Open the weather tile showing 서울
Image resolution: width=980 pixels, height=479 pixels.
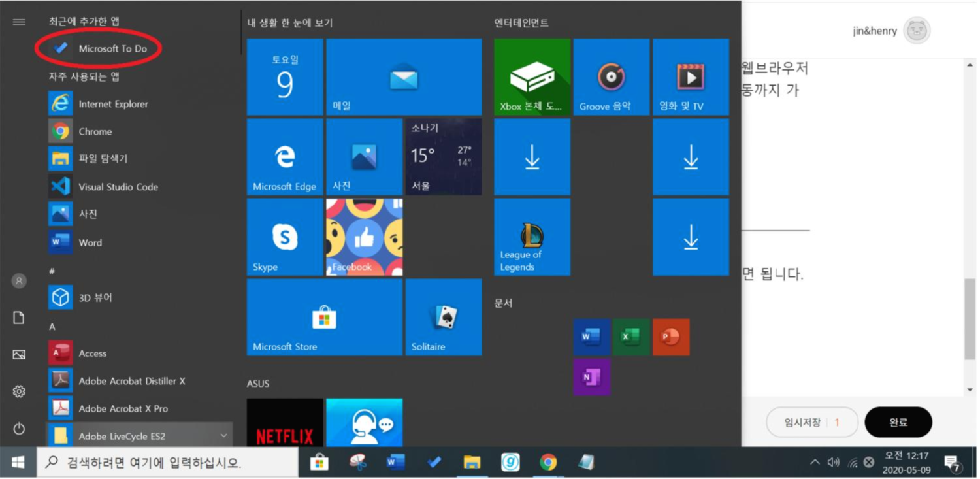click(x=444, y=157)
